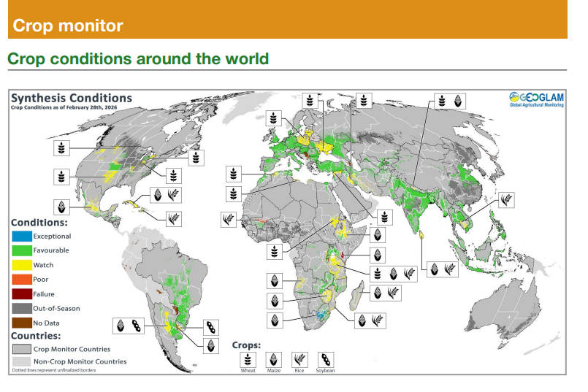Click the "Crop conditions around the world" heading
Screen dimensions: 588x392
[x=138, y=58]
